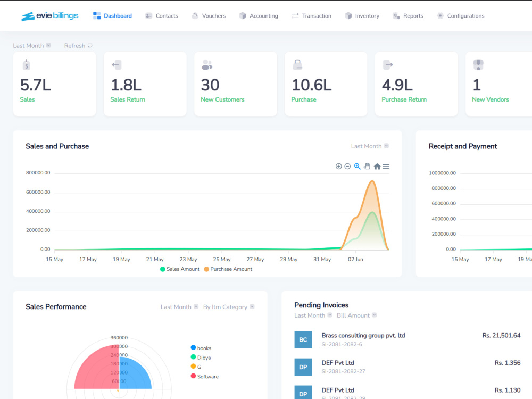Click invoice number SI-2081-2082-6

[x=342, y=344]
